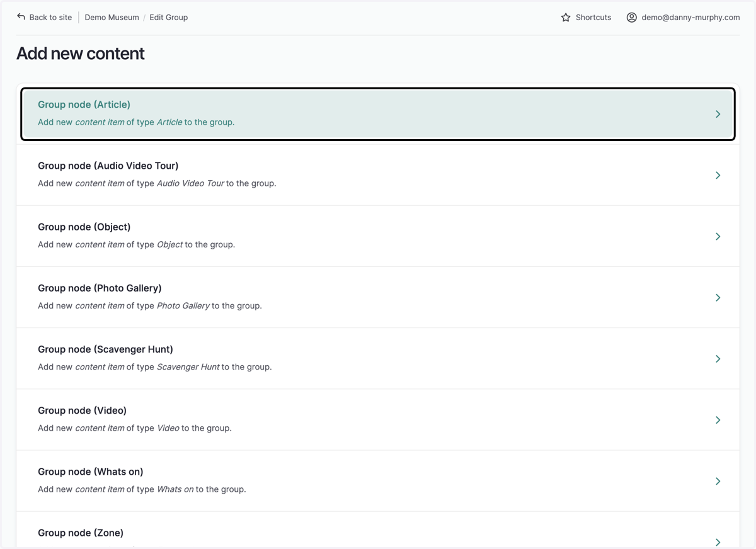756x549 pixels.
Task: Click the description mentioning type Photo Gallery
Action: coord(150,305)
